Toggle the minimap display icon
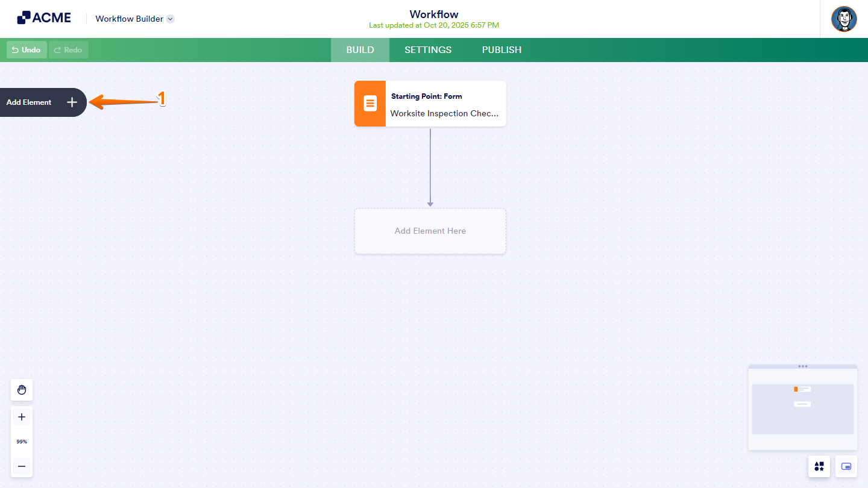The image size is (868, 488). point(846,466)
